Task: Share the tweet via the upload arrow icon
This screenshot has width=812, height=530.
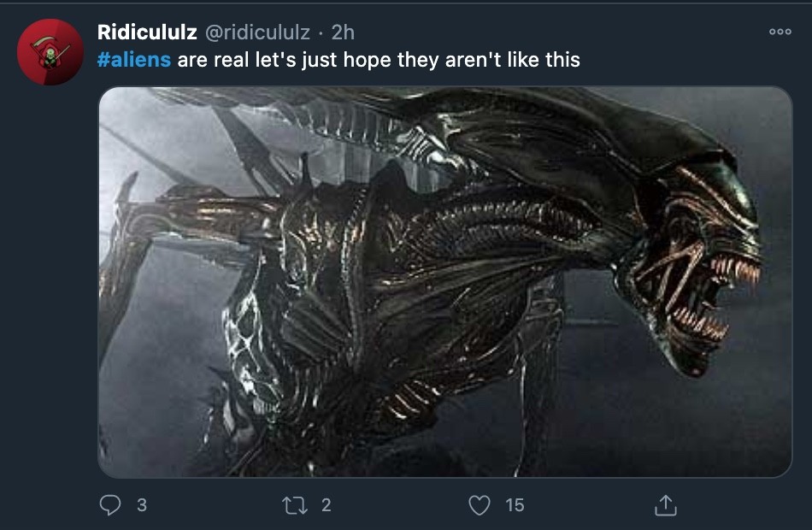Action: 666,505
